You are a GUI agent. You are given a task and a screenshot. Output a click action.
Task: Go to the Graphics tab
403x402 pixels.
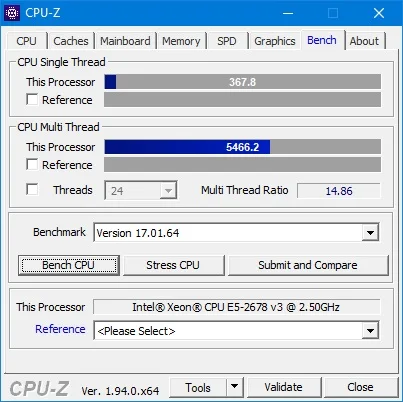(x=275, y=41)
